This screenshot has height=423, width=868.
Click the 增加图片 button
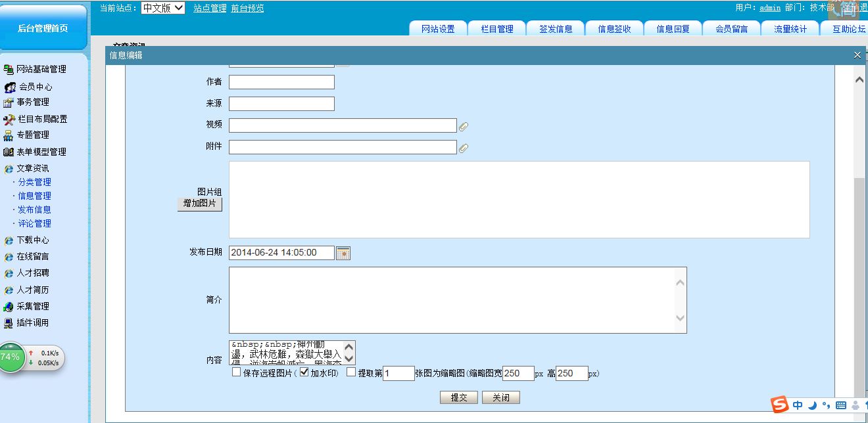click(x=200, y=204)
